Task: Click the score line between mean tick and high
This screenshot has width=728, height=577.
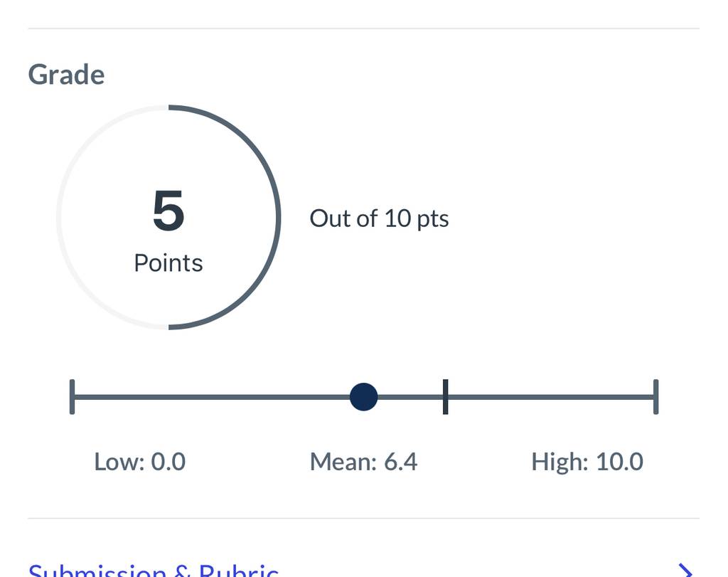Action: point(551,397)
